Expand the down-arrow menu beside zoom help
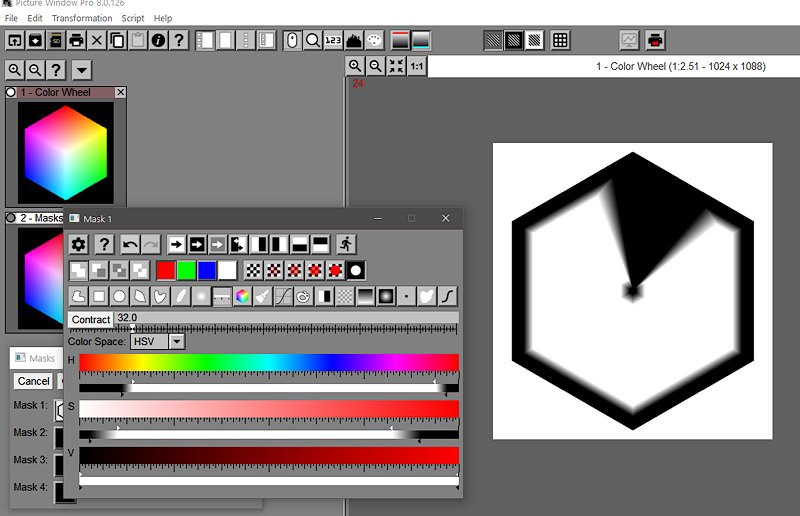This screenshot has height=516, width=800. click(x=82, y=70)
